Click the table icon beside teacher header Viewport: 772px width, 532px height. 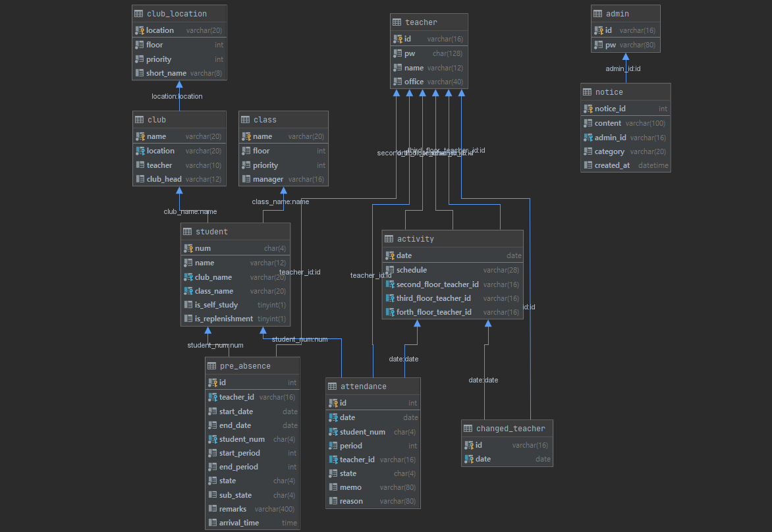[396, 22]
